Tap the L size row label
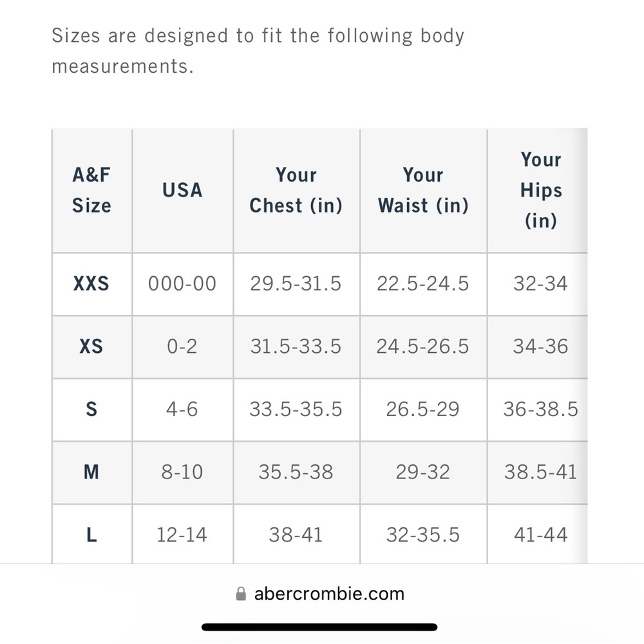 (91, 535)
